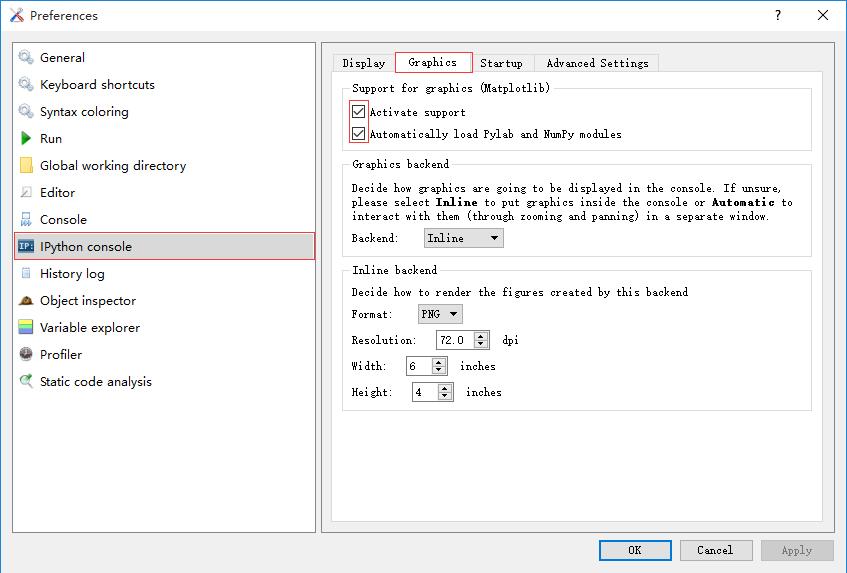Toggle Activate support checkbox
Image resolution: width=847 pixels, height=573 pixels.
(358, 112)
